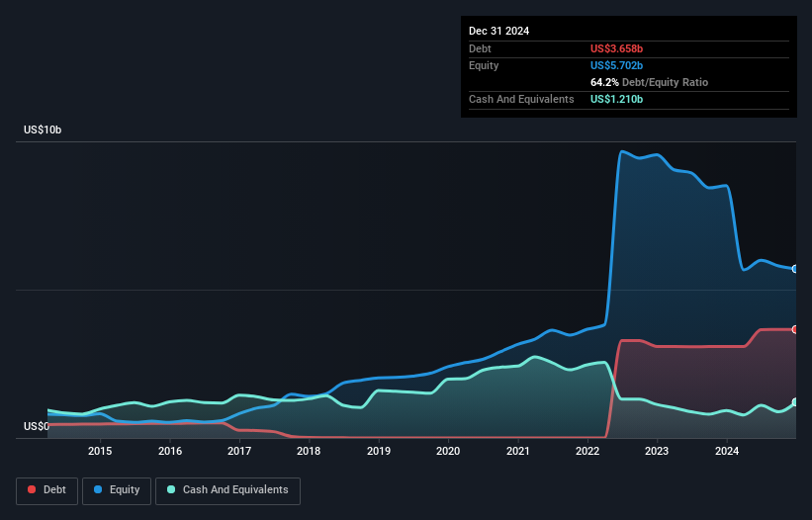Click the teal dot beside Cash legend

point(171,490)
